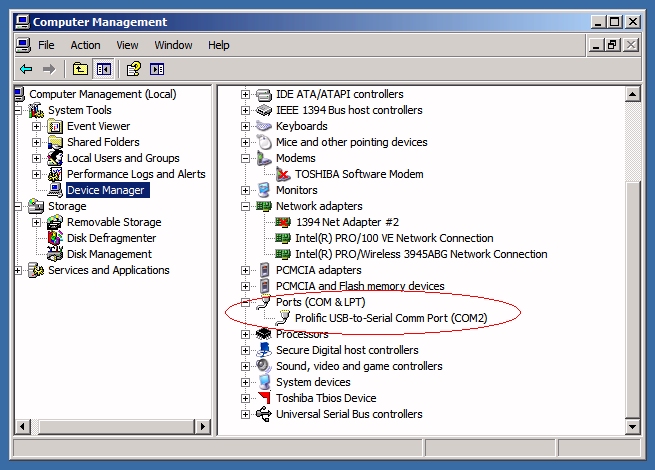Viewport: 655px width, 470px height.
Task: Expand the Monitors category
Action: click(245, 190)
